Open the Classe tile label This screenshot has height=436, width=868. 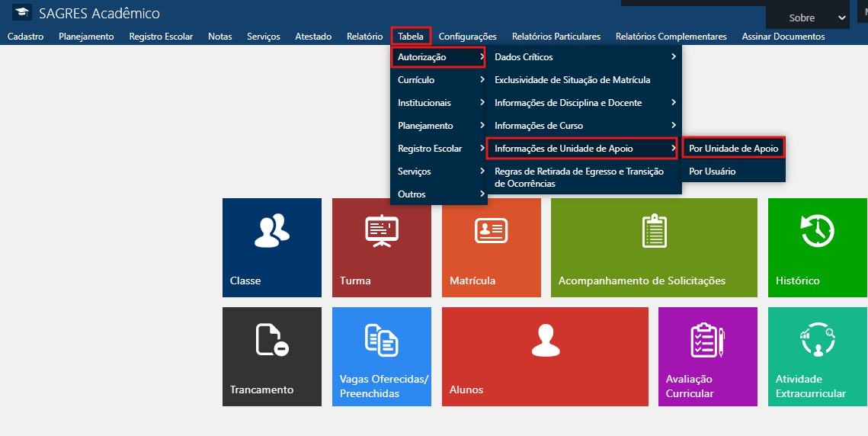point(245,281)
